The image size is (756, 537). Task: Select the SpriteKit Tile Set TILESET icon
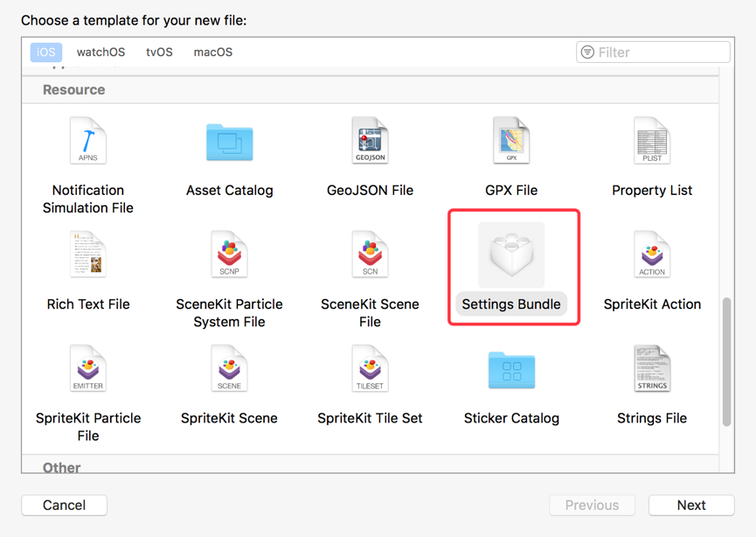click(371, 368)
